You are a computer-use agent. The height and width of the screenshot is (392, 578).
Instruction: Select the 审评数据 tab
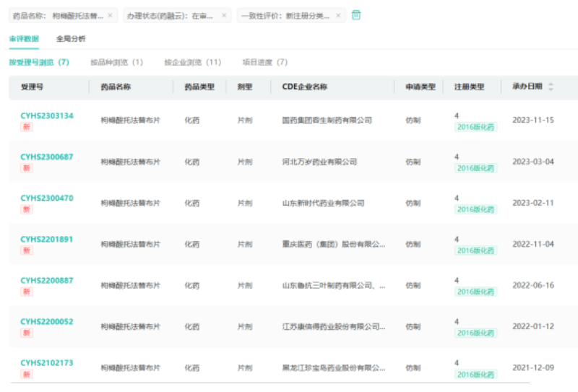tap(24, 38)
